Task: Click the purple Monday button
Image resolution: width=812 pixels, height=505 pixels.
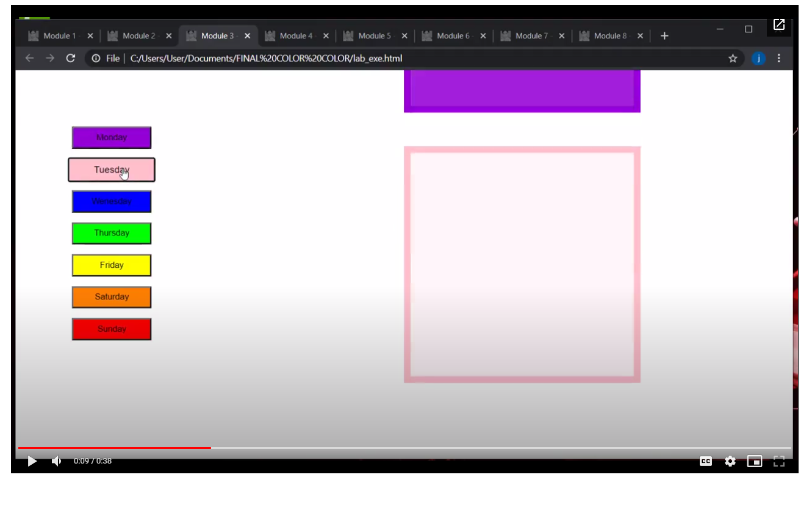Action: pos(112,138)
